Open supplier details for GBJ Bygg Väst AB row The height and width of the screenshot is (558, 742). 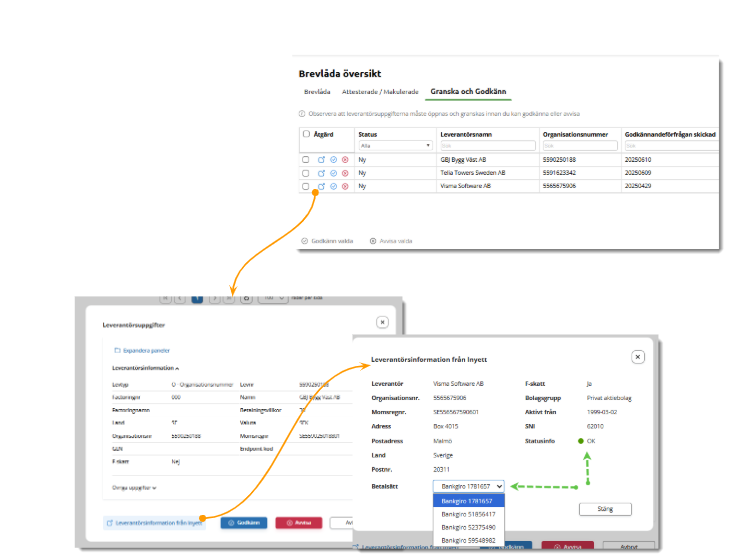click(321, 159)
